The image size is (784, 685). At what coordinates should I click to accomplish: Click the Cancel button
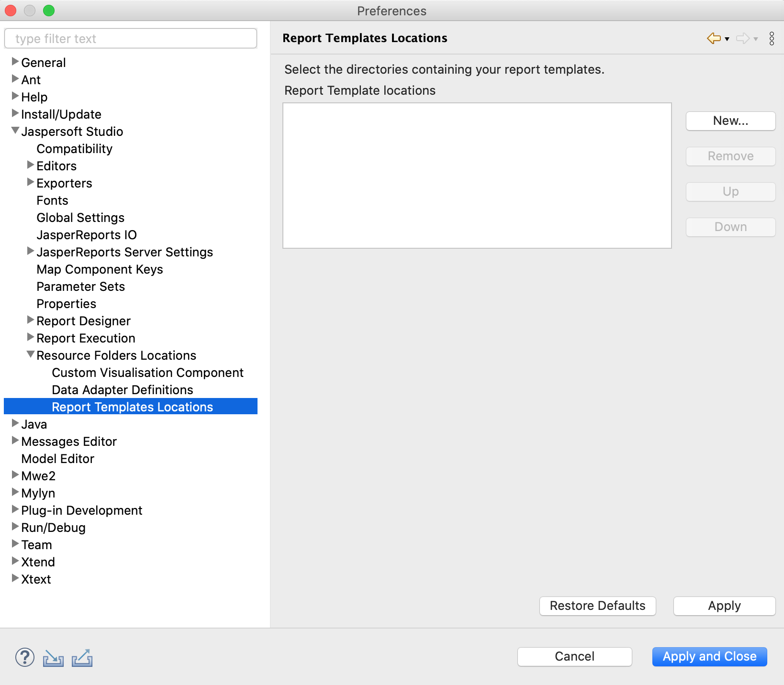pyautogui.click(x=574, y=657)
